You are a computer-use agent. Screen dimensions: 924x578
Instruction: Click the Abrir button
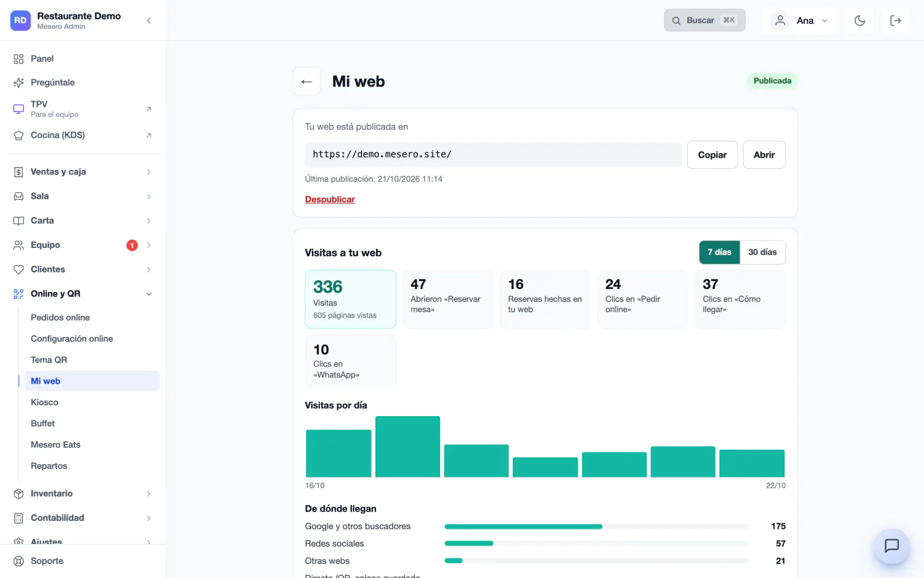pyautogui.click(x=764, y=155)
